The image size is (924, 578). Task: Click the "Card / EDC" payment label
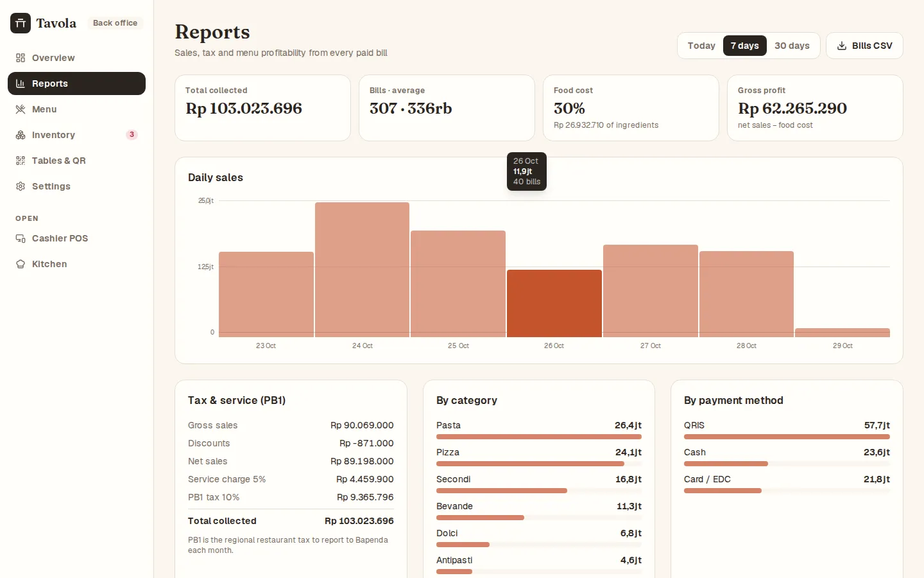tap(707, 479)
